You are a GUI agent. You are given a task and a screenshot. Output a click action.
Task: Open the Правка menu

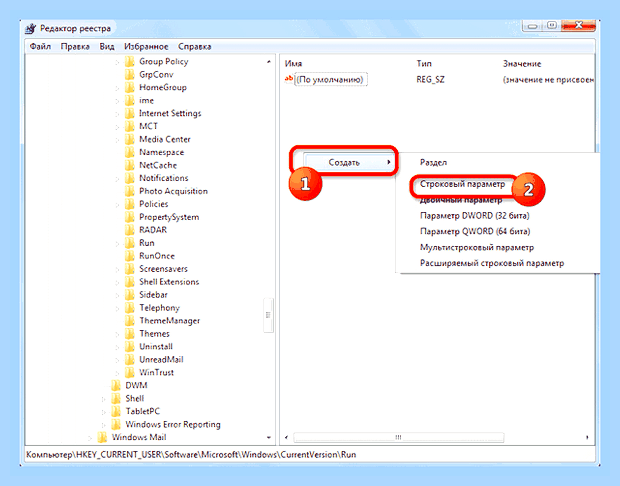coord(75,47)
